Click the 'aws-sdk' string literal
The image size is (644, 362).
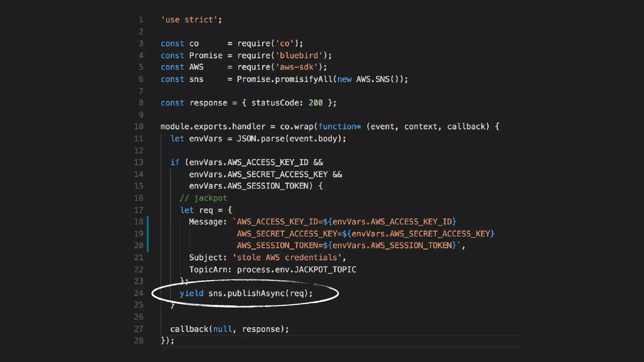(x=297, y=67)
